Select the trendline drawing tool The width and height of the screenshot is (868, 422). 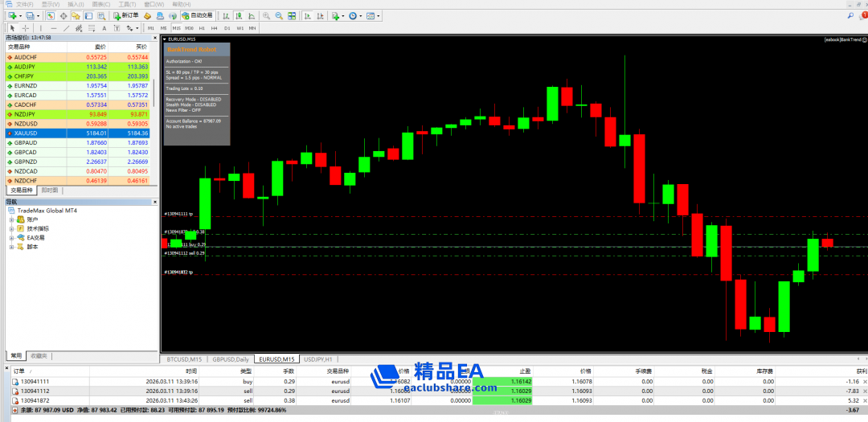(65, 28)
